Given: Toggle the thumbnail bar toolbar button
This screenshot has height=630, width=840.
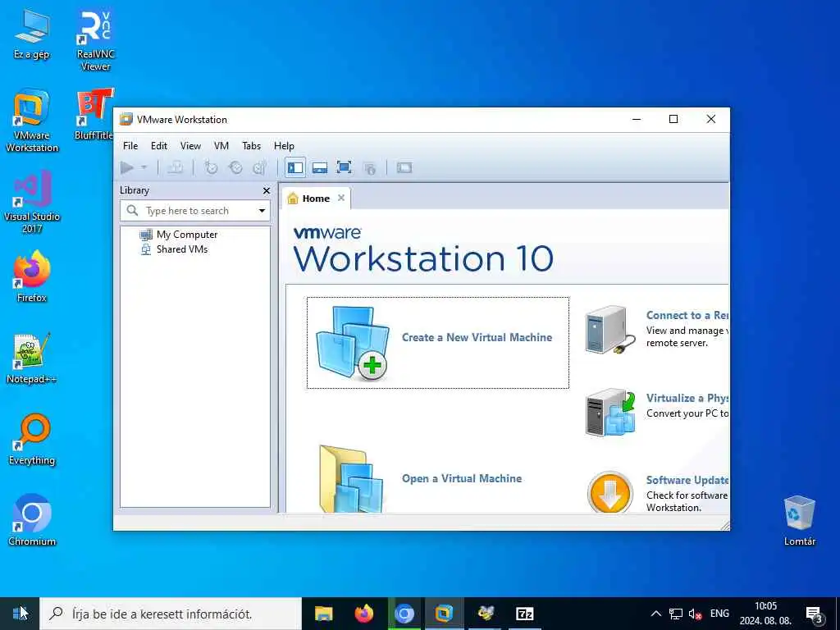Looking at the screenshot, I should [320, 167].
